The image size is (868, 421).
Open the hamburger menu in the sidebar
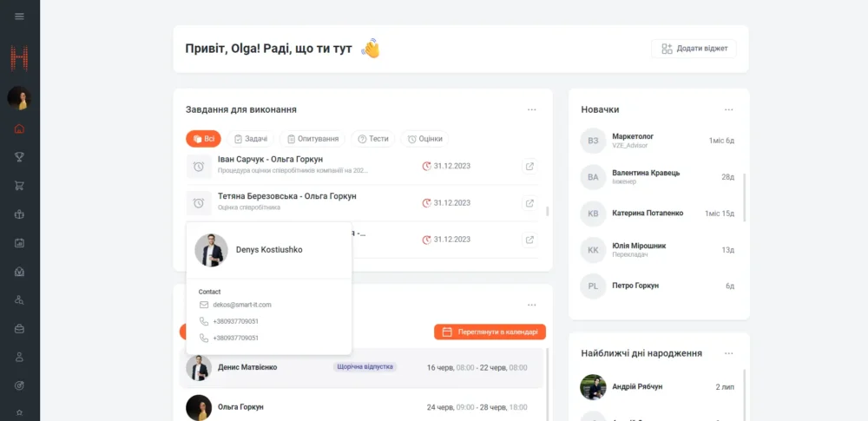point(19,16)
